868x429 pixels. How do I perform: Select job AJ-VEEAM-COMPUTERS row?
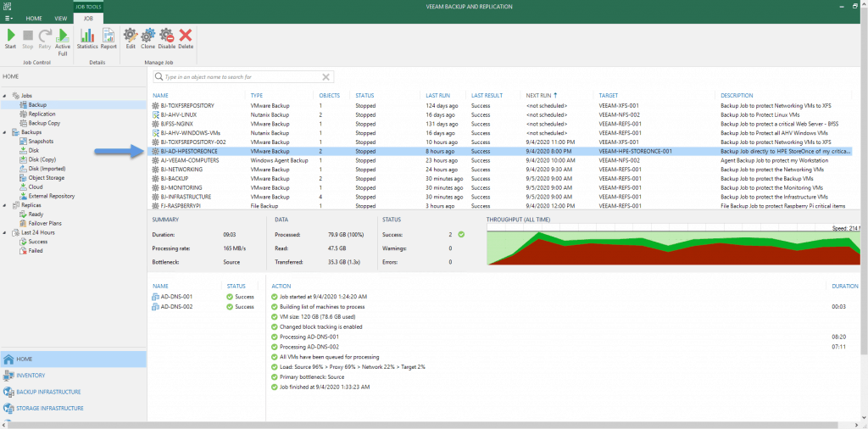500,160
